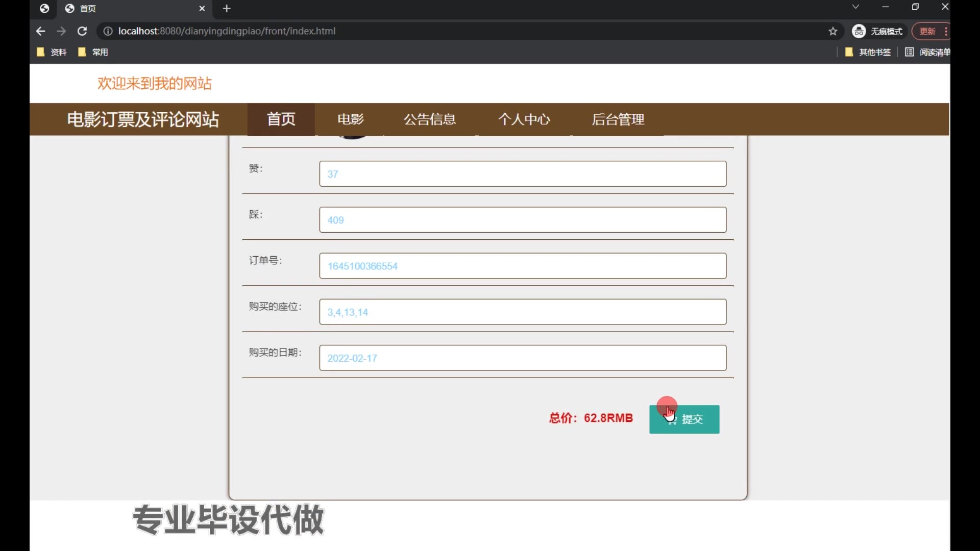Open the 个人中心 menu item
980x551 pixels.
pyautogui.click(x=524, y=119)
